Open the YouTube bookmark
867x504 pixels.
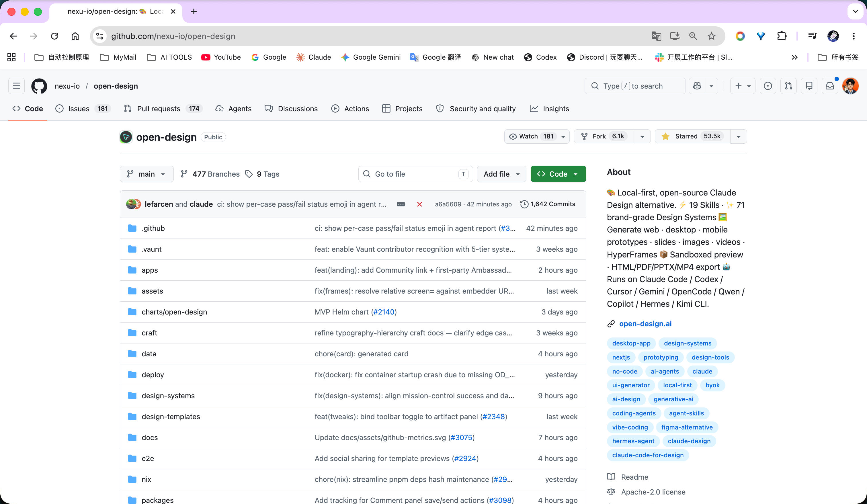coord(221,57)
